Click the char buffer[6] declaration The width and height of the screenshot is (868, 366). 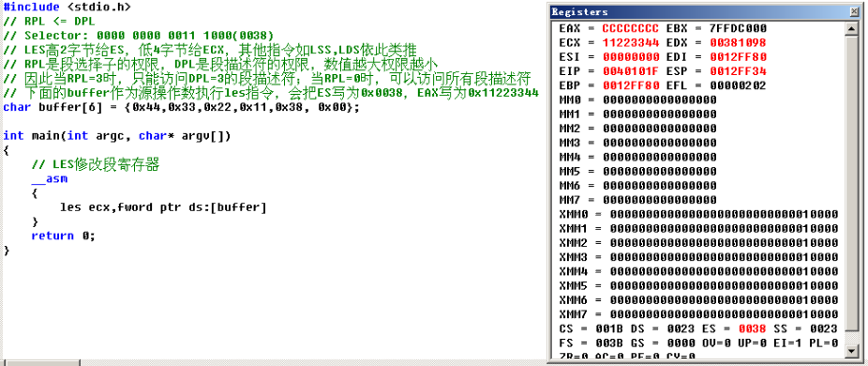pos(182,107)
